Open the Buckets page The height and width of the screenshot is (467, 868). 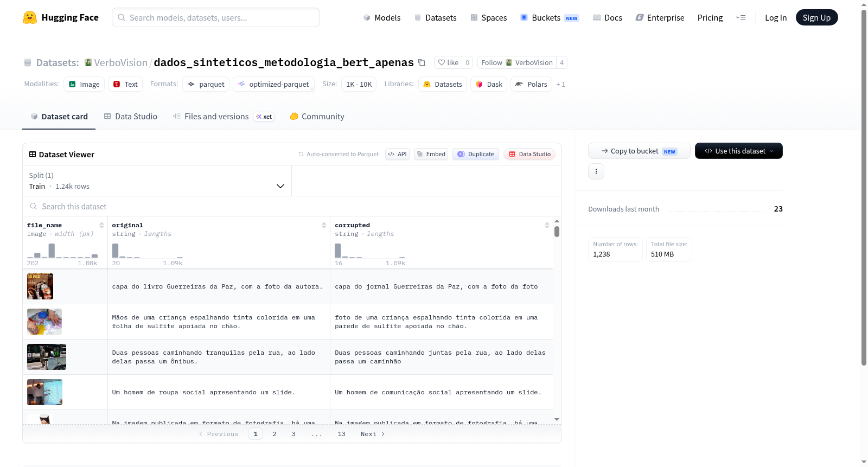pyautogui.click(x=550, y=17)
